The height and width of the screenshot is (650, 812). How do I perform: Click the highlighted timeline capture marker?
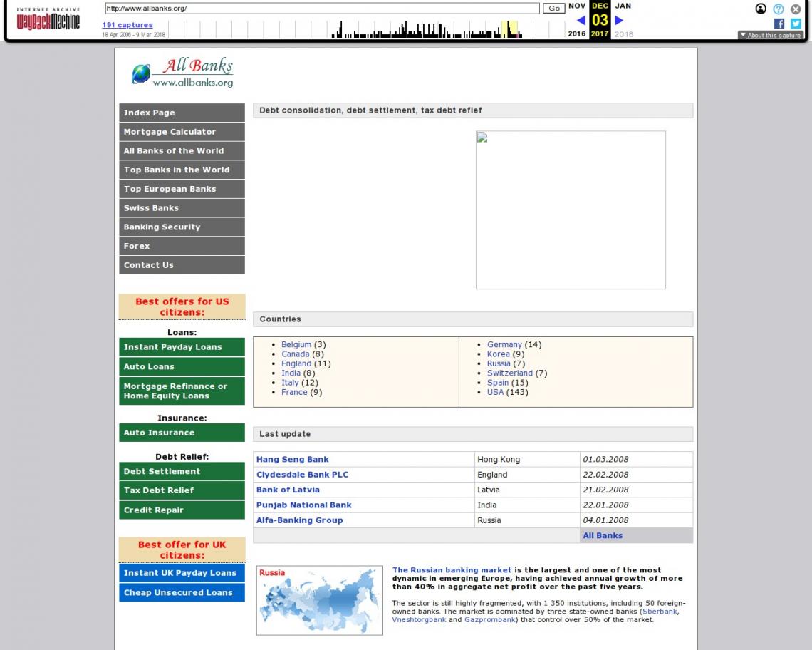coord(509,29)
